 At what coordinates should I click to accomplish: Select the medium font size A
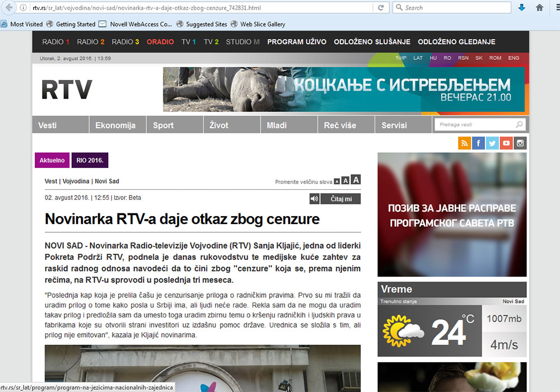(x=346, y=180)
